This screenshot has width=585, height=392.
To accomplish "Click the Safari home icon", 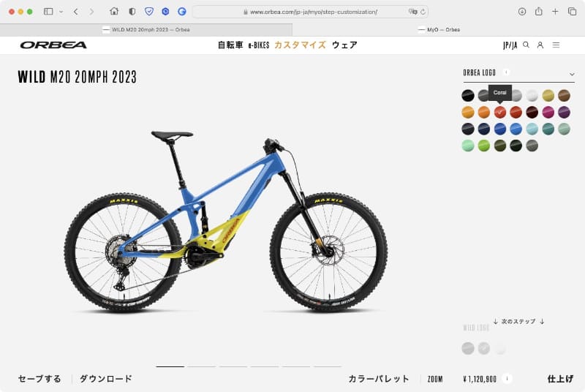I will [x=114, y=11].
